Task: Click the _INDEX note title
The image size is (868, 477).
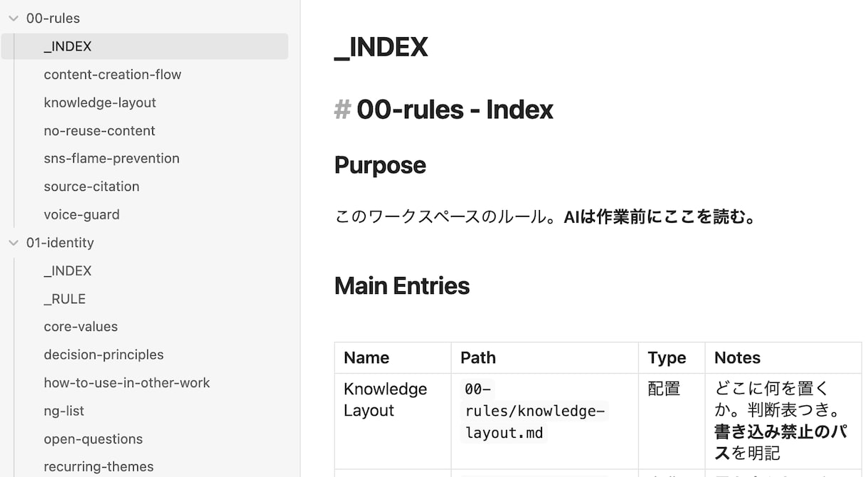Action: [381, 47]
